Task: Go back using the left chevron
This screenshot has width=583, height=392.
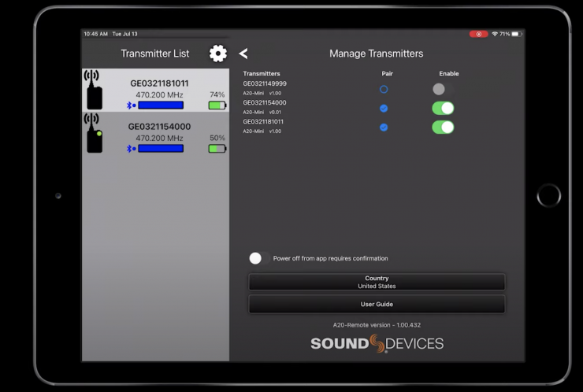Action: (243, 54)
